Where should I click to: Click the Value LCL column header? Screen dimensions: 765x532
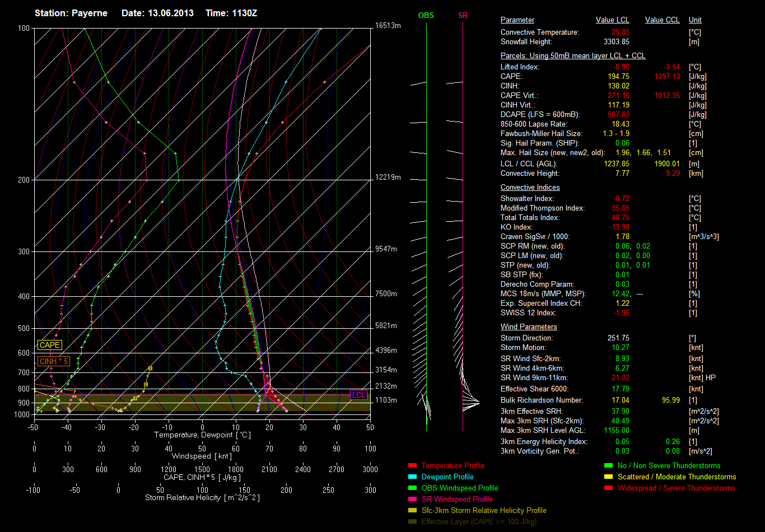(612, 20)
